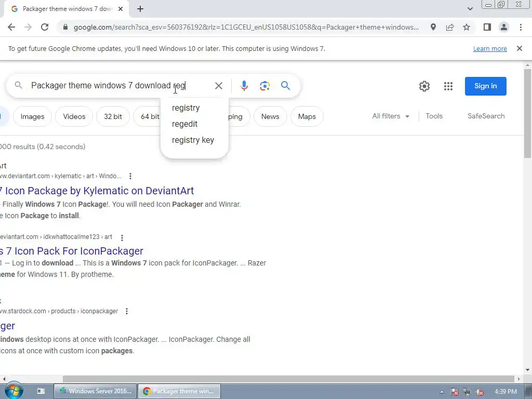Close the Packager theme tab
532x399 pixels.
pos(121,9)
